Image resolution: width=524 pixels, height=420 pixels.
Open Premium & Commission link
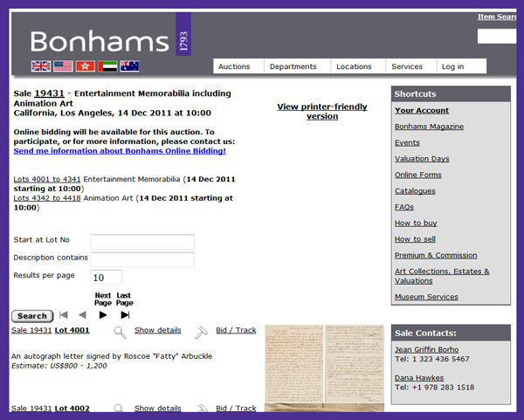(x=436, y=255)
